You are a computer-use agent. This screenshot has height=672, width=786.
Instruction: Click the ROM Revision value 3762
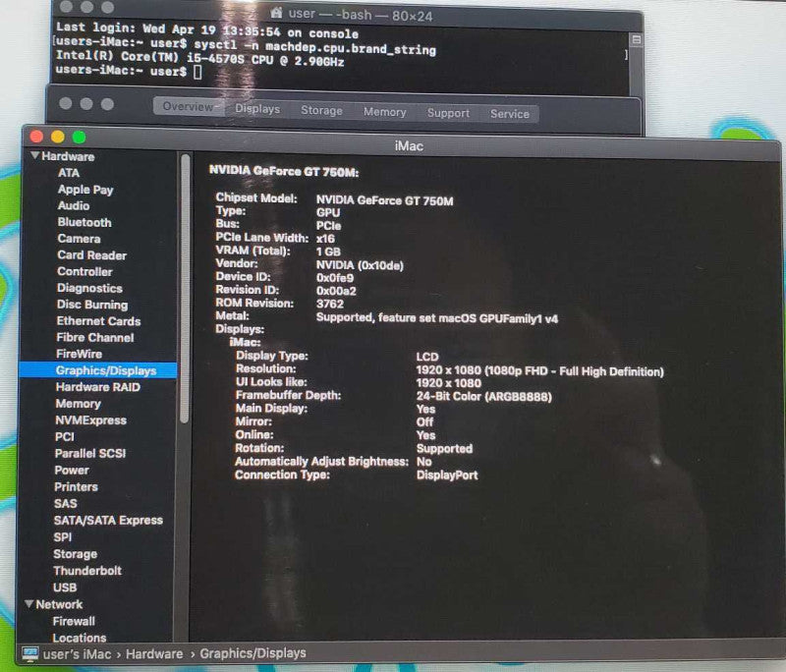[330, 304]
